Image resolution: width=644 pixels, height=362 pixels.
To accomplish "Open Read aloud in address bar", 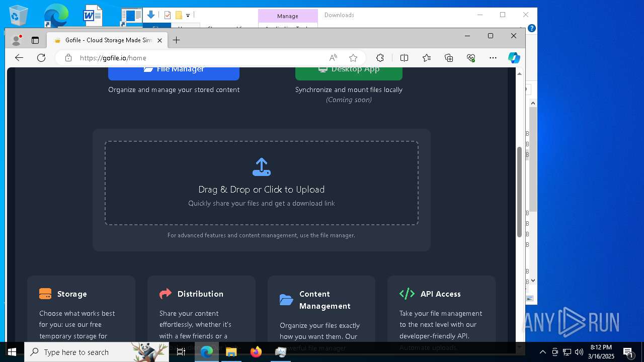I will pyautogui.click(x=333, y=58).
